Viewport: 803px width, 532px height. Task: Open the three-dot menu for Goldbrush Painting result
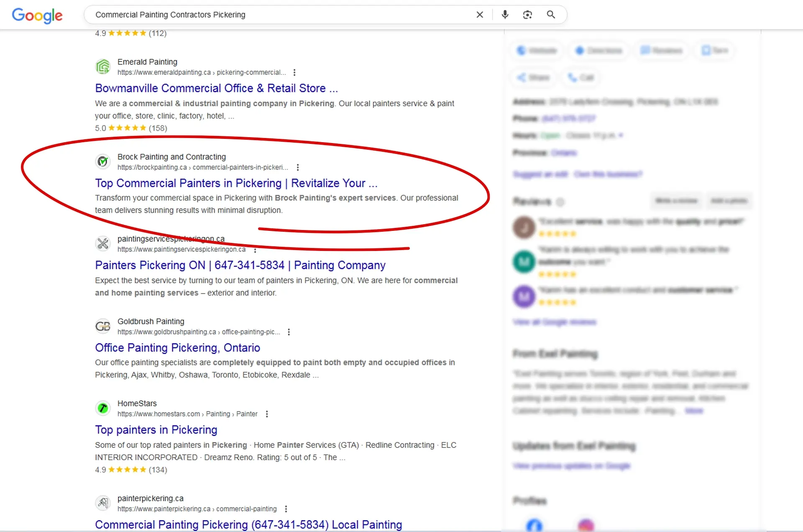(x=289, y=332)
